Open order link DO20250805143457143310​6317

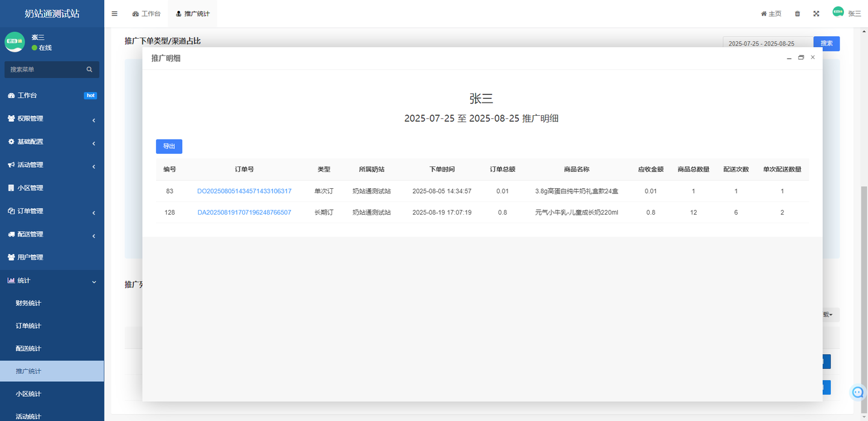pyautogui.click(x=244, y=191)
